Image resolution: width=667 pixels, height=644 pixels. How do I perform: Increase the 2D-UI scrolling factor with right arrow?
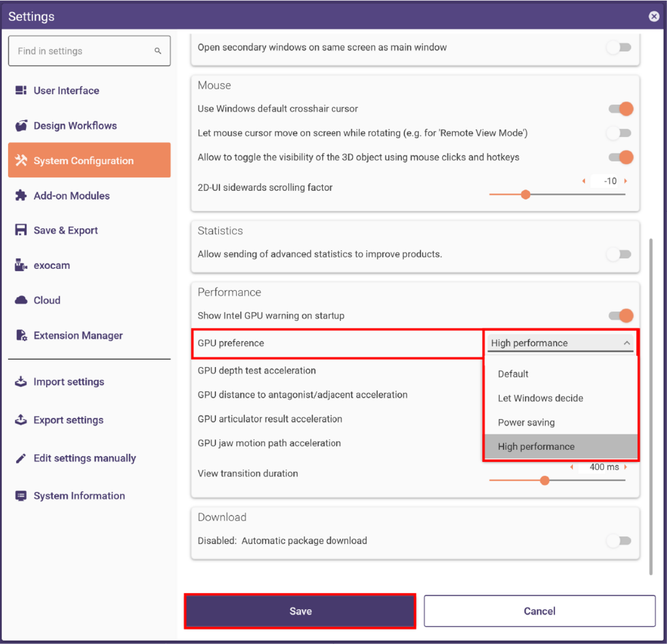(626, 181)
